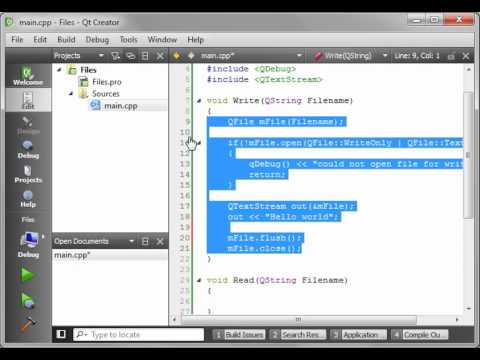Viewport: 480px width, 360px height.
Task: Open the Window menu
Action: coord(162,40)
